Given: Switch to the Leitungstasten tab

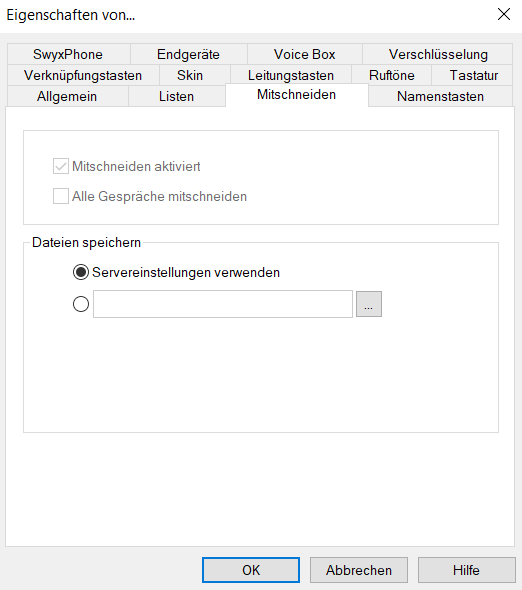Looking at the screenshot, I should pos(291,75).
